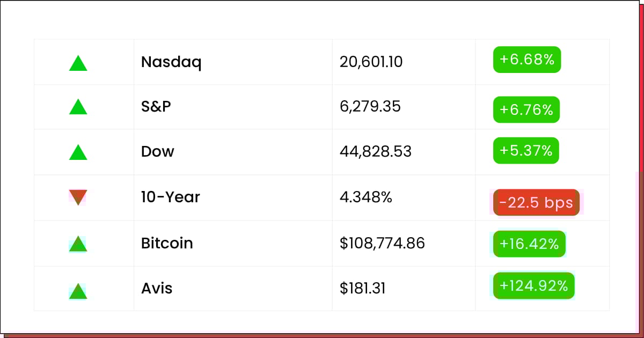The width and height of the screenshot is (644, 338).
Task: Click the red -22.5 bps badge
Action: tap(536, 202)
